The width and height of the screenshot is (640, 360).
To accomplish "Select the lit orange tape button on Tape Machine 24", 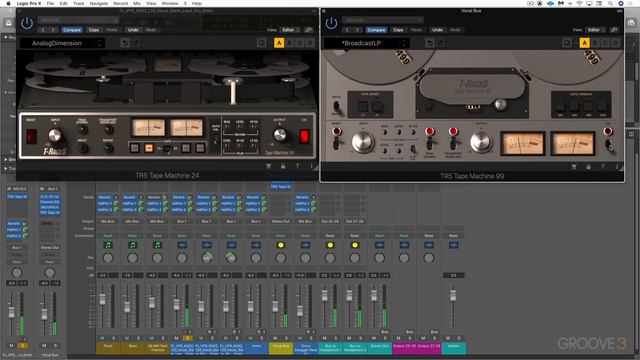I will coord(149,148).
